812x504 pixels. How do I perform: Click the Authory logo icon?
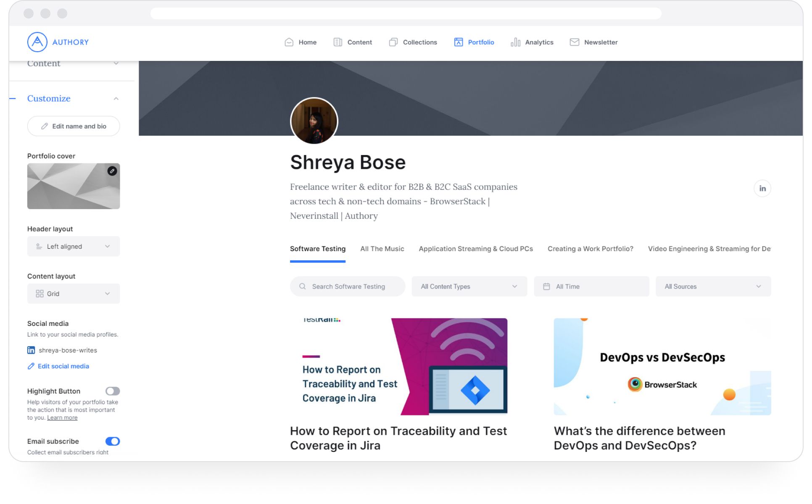[37, 42]
